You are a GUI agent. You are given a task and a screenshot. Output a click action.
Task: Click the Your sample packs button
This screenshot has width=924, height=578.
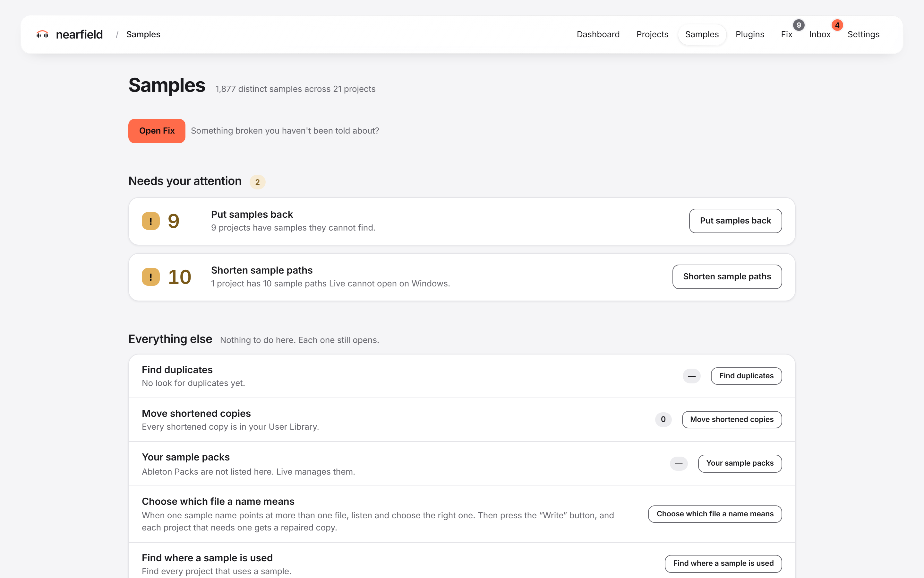tap(740, 463)
